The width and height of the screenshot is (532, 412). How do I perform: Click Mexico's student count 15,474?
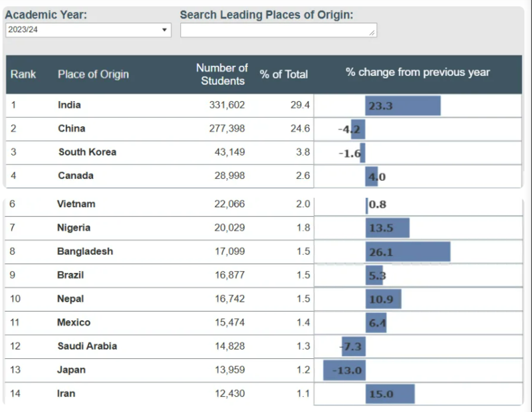229,322
